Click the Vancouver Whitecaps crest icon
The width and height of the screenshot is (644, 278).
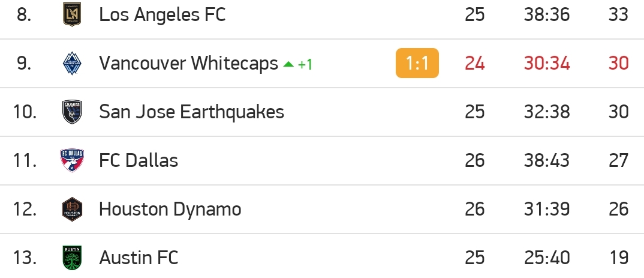pos(72,63)
